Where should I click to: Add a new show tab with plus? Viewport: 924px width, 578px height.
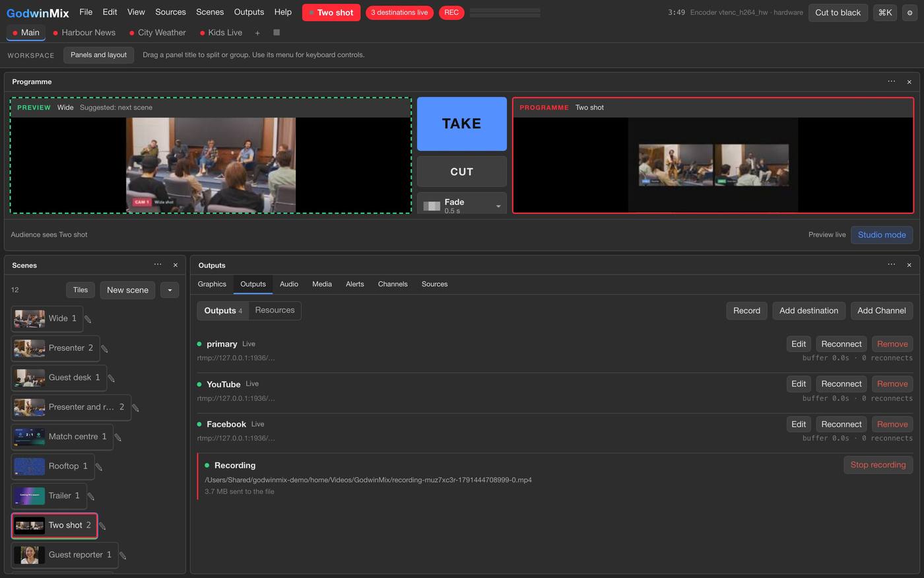tap(257, 33)
